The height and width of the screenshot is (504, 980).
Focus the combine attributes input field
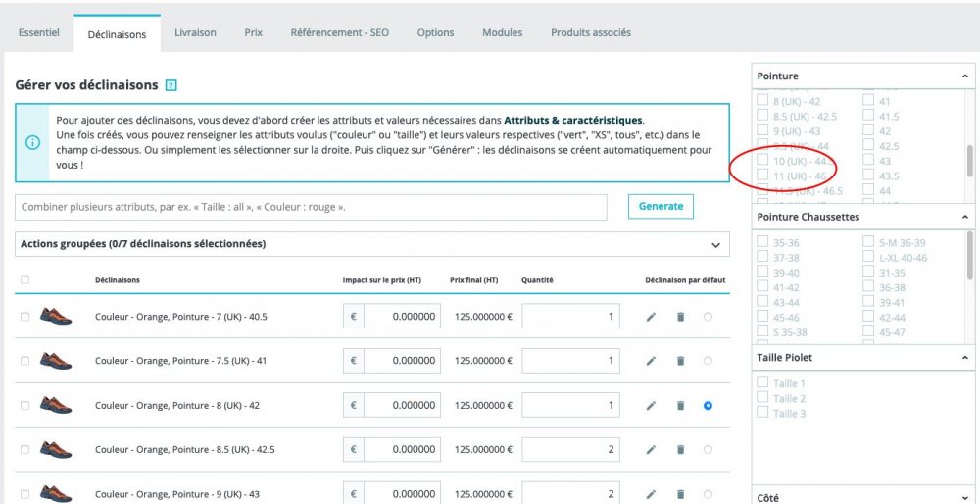coord(311,207)
